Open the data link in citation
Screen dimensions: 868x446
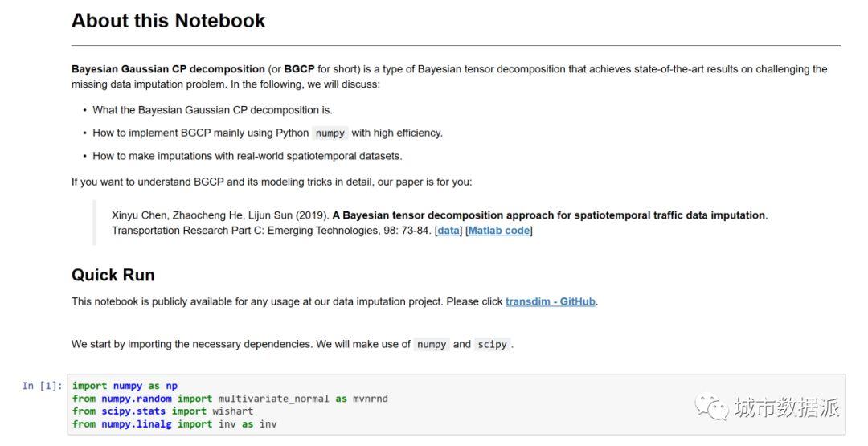pyautogui.click(x=448, y=231)
